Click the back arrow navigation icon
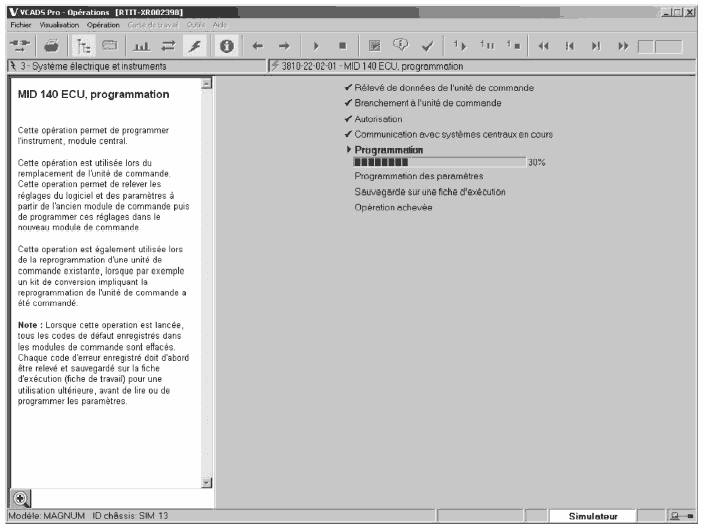 pyautogui.click(x=256, y=45)
